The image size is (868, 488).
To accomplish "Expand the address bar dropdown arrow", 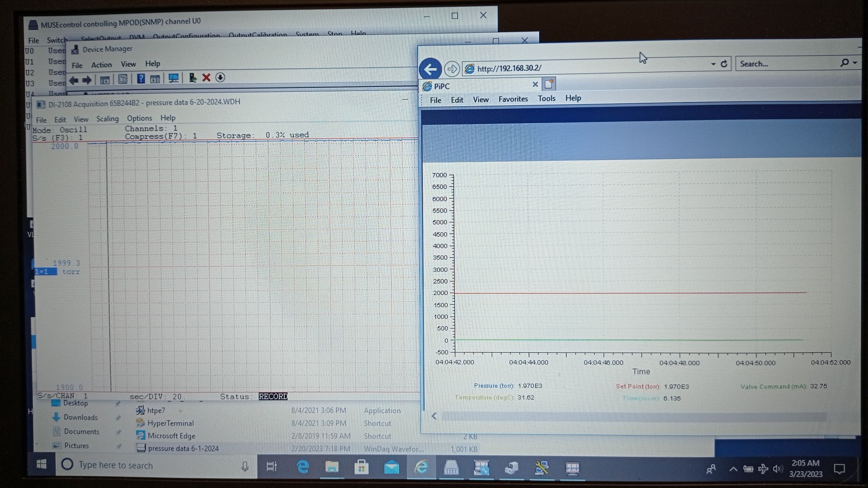I will pos(713,64).
